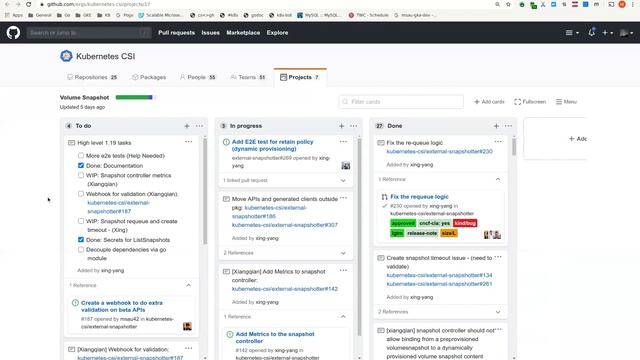The height and width of the screenshot is (360, 640).
Task: Focus the Filter cards field
Action: pyautogui.click(x=401, y=102)
